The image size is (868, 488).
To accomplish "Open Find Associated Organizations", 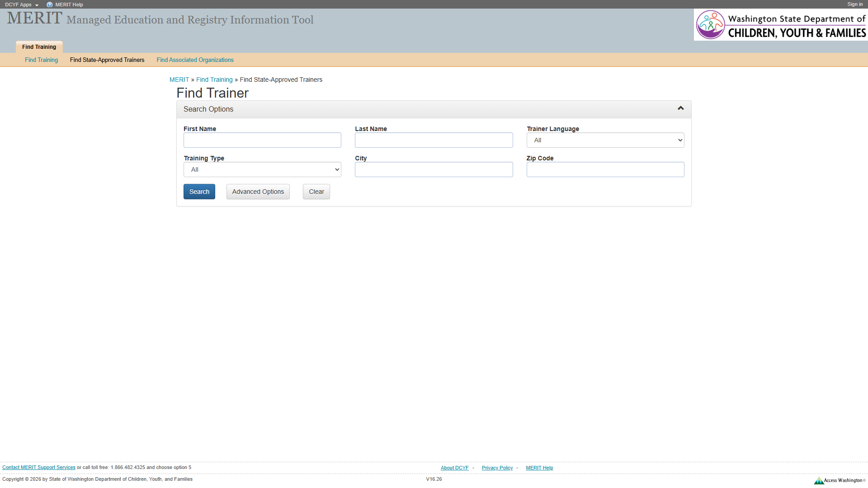I will tap(195, 60).
